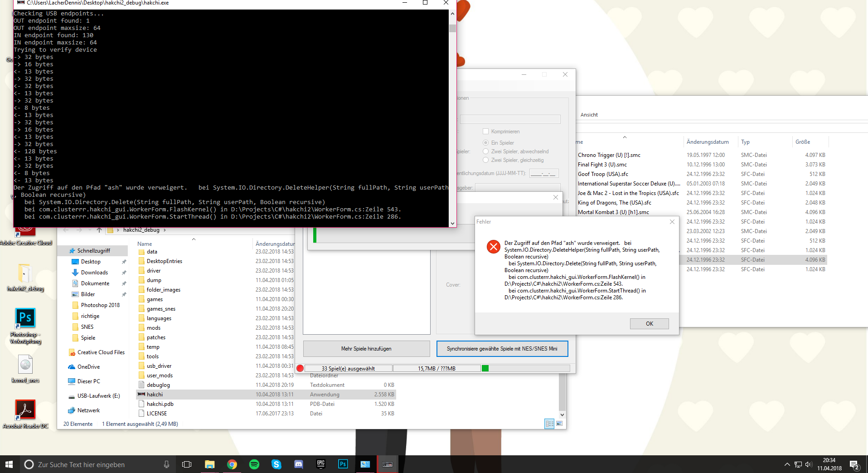Enable the Komprimieren checkbox
The height and width of the screenshot is (473, 868).
(x=486, y=131)
